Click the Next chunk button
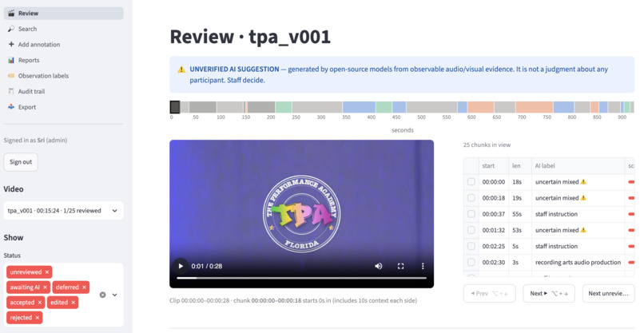This screenshot has height=333, width=644. pyautogui.click(x=549, y=293)
